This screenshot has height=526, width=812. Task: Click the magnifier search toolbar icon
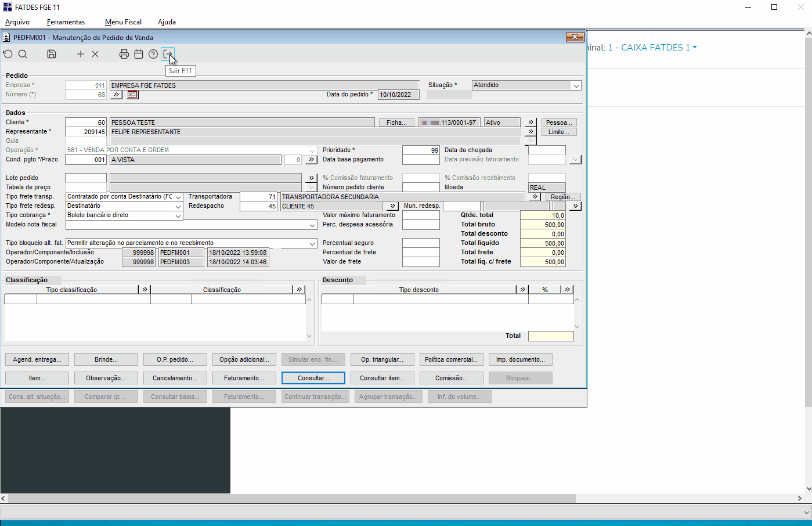click(23, 54)
